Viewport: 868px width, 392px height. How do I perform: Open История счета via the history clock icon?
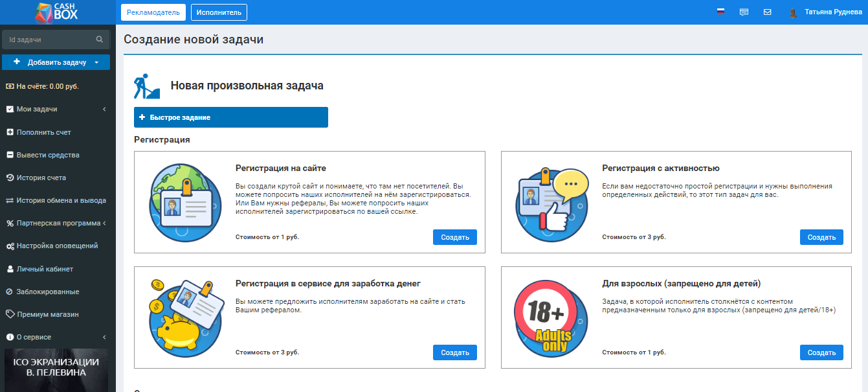tap(9, 178)
